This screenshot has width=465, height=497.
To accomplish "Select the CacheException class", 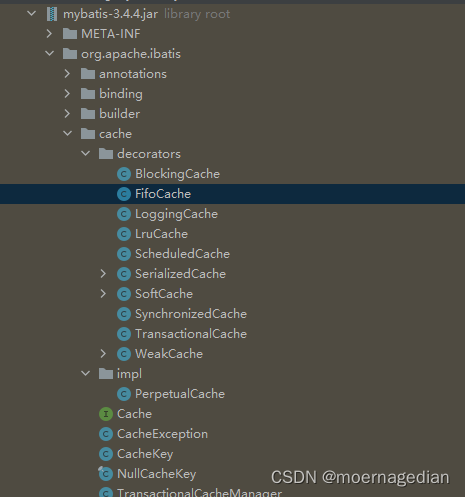I will [162, 434].
